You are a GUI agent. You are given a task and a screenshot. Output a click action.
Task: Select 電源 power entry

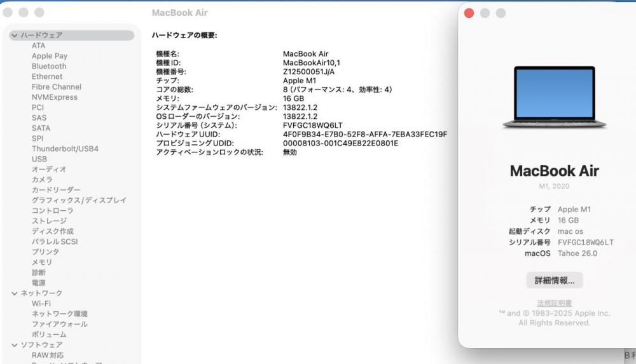tap(39, 283)
